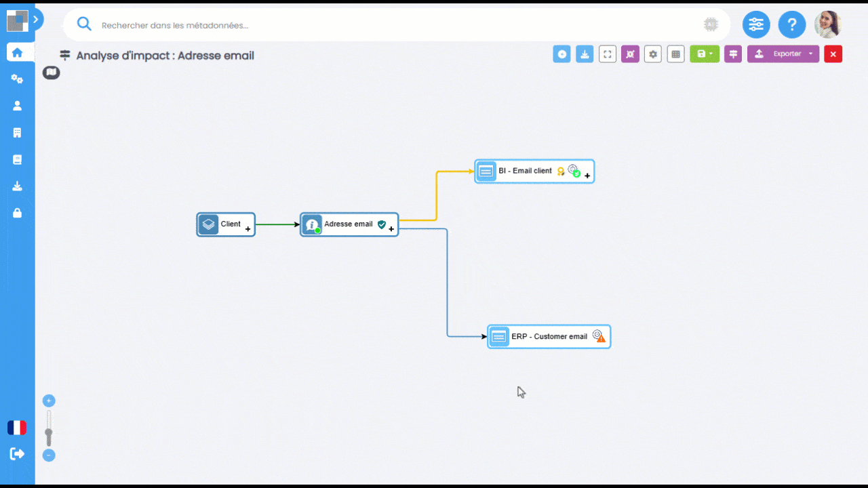This screenshot has height=488, width=868.
Task: Open the download sidebar icon
Action: 17,186
